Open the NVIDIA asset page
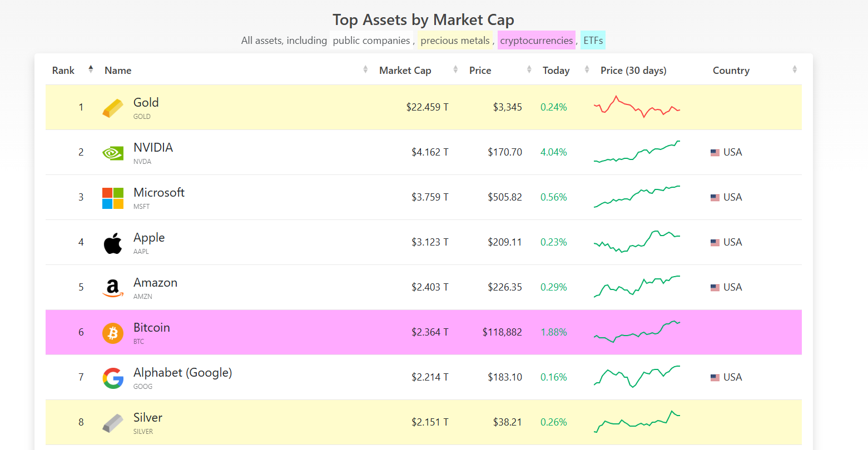Viewport: 868px width, 450px height. (x=153, y=148)
